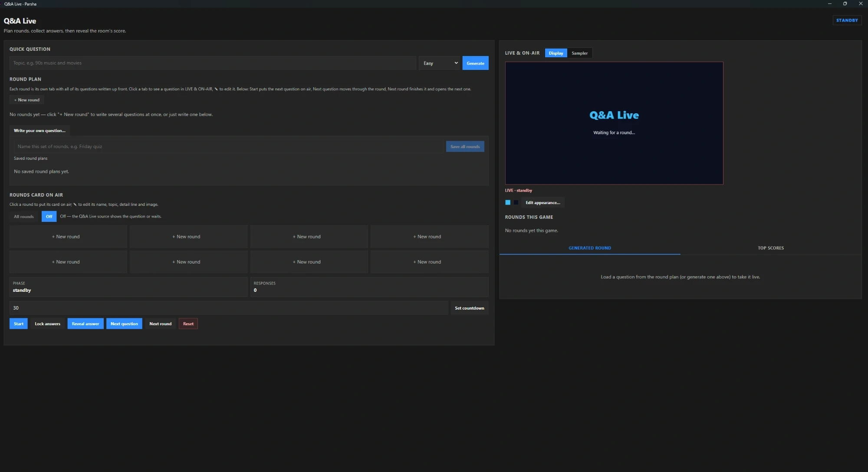Image resolution: width=868 pixels, height=472 pixels.
Task: Click the PHASE standby readout
Action: coord(128,287)
